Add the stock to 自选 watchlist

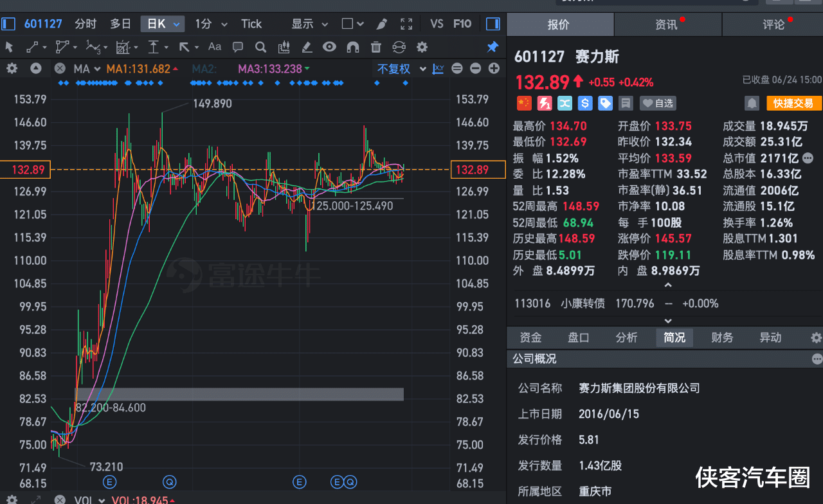coord(658,103)
